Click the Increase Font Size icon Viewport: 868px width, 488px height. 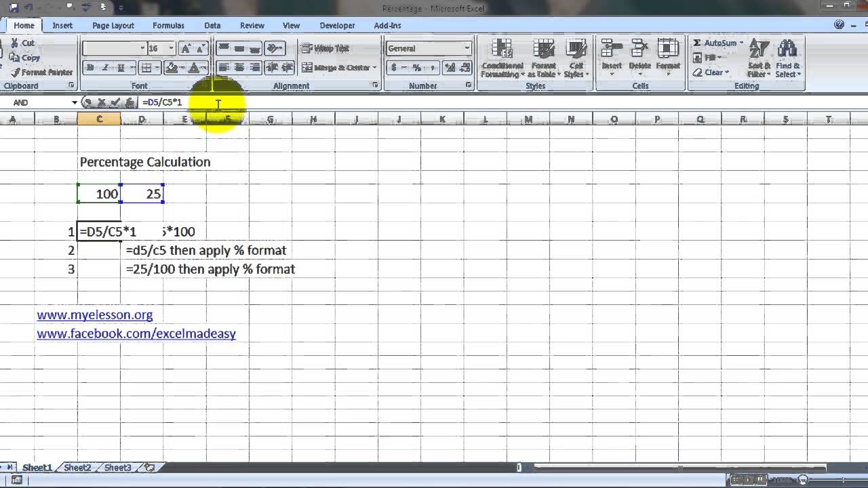[186, 48]
